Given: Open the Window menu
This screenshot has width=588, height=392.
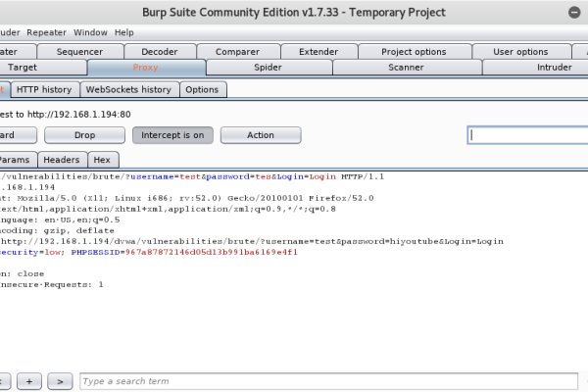Looking at the screenshot, I should (91, 32).
